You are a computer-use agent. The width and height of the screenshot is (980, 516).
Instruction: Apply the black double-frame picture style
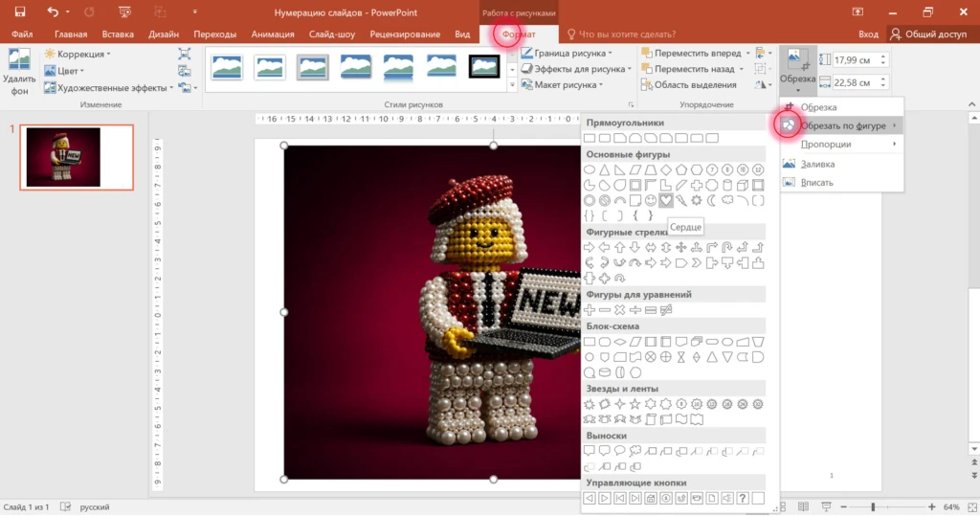[x=483, y=66]
